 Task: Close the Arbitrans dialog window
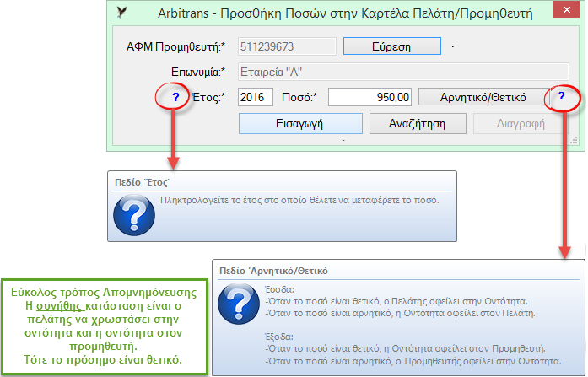pos(566,9)
